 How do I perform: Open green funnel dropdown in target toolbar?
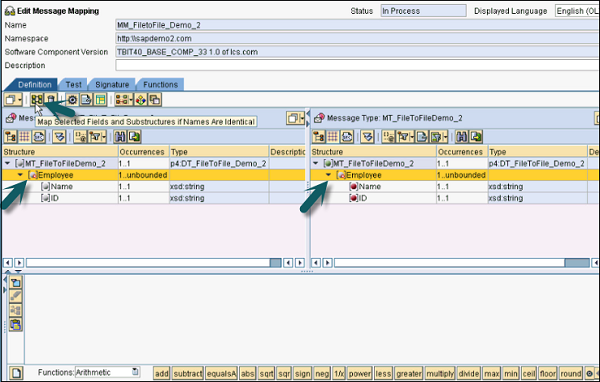[x=439, y=137]
